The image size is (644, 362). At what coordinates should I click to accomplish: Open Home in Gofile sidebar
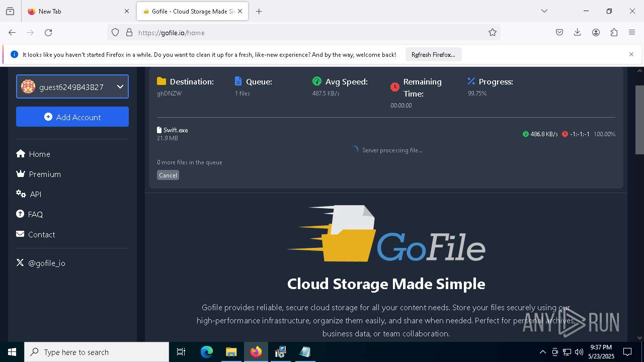pyautogui.click(x=33, y=154)
